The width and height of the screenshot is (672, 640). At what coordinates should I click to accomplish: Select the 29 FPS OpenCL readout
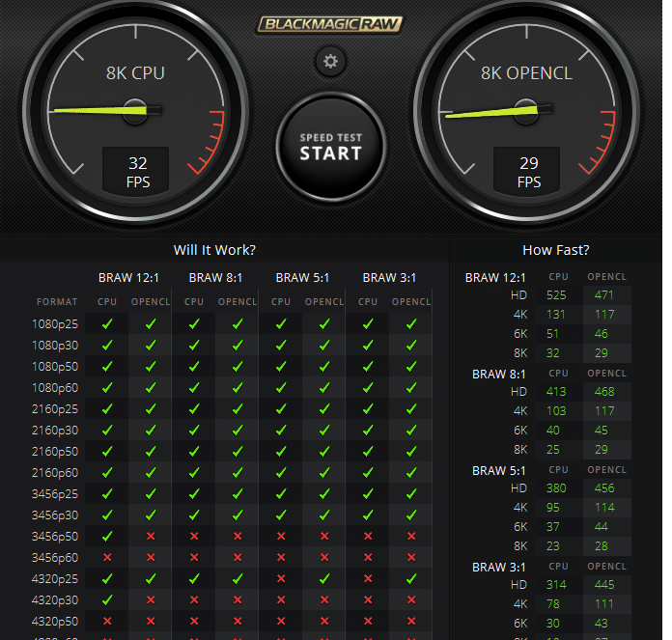pyautogui.click(x=527, y=172)
